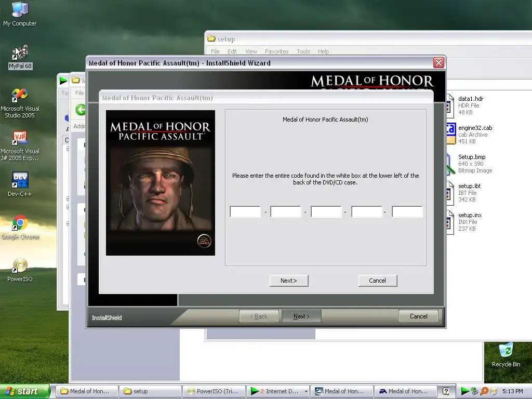Open PowerISO desktop shortcut

(20, 270)
